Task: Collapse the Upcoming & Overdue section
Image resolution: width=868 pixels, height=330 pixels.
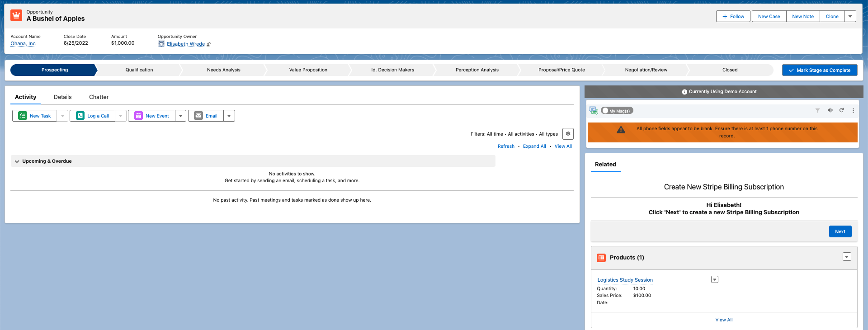Action: coord(17,161)
